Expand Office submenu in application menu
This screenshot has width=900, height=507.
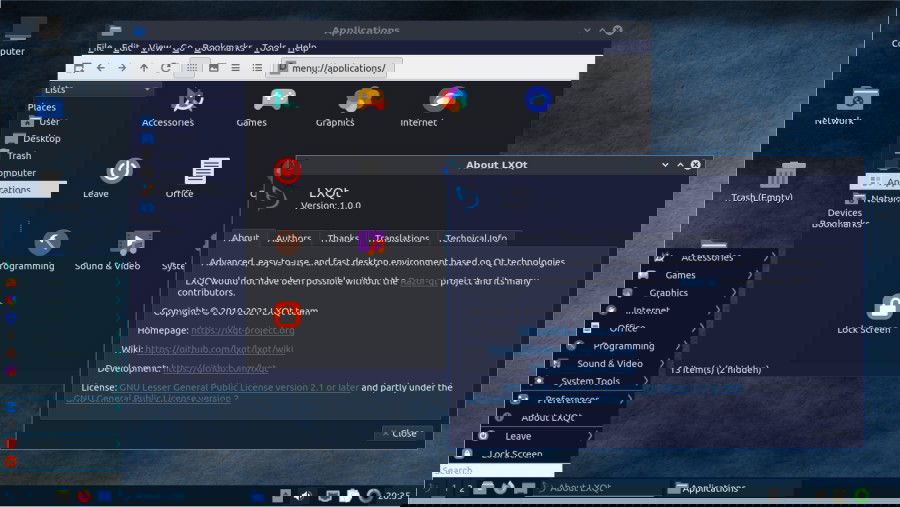click(646, 328)
